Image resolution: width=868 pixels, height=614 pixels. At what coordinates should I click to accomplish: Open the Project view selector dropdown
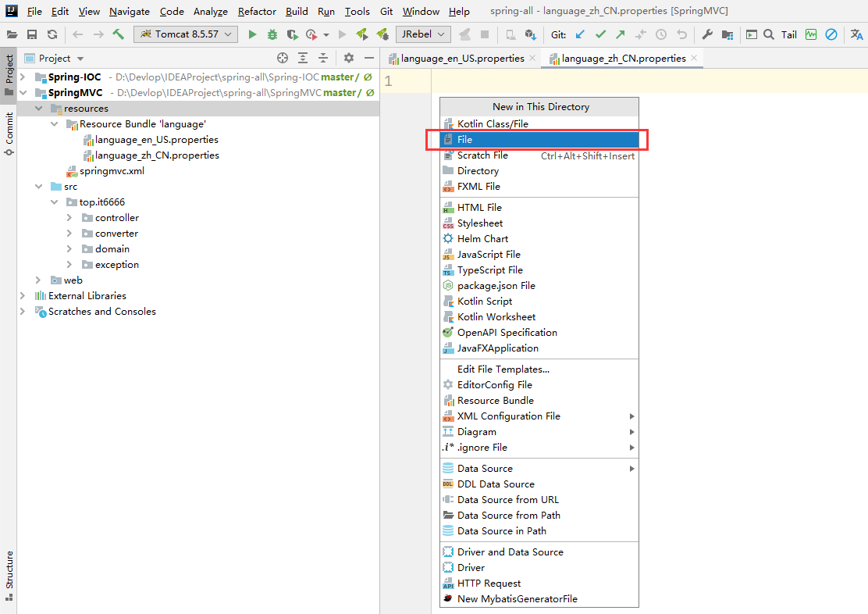pyautogui.click(x=80, y=59)
